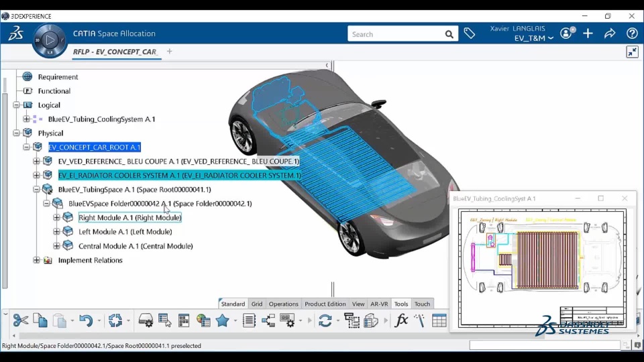Screen dimensions: 644x362
Task: Click the dashed selection tree icon
Action: (x=352, y=320)
